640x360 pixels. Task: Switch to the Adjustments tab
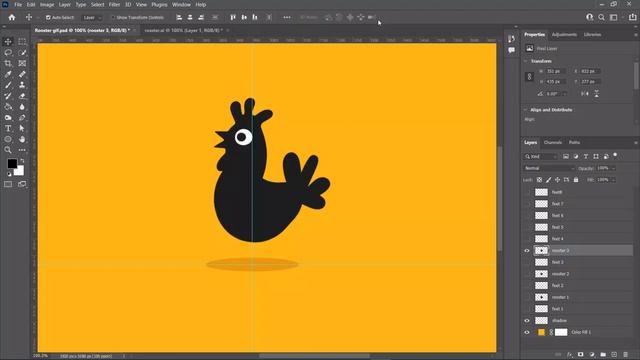[564, 35]
